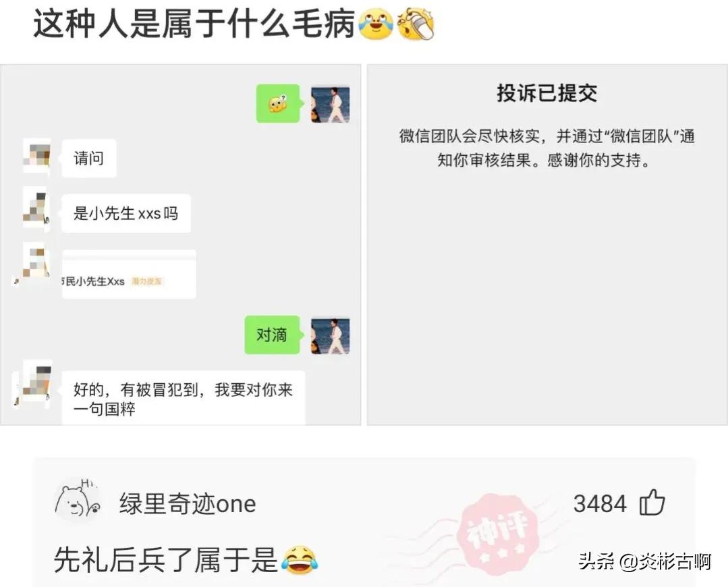Screen dimensions: 728x587
Task: Click the username 绿里奇迹one
Action: (x=188, y=504)
